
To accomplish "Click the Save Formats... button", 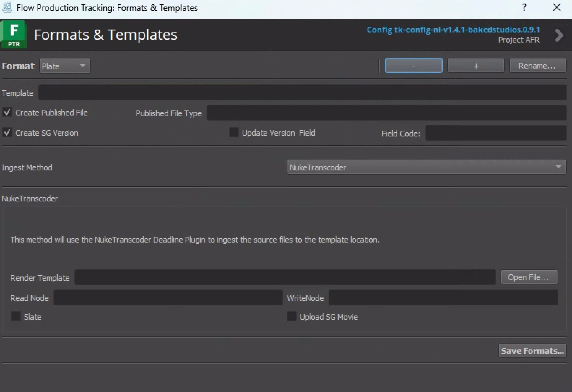I will coord(532,350).
